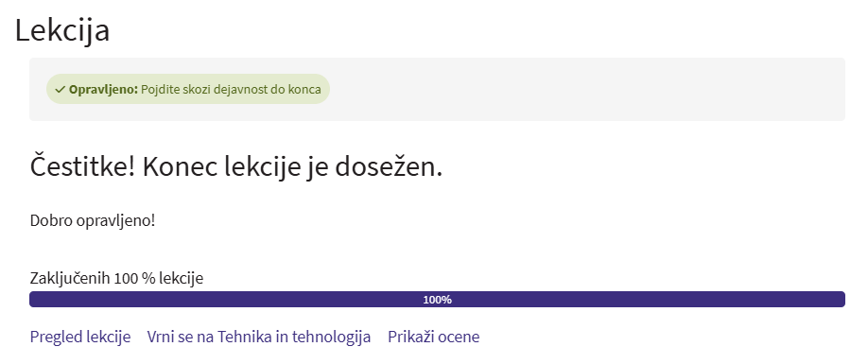Return via Vrni se na Tehnika in tehnologija
868x364 pixels.
pyautogui.click(x=258, y=337)
